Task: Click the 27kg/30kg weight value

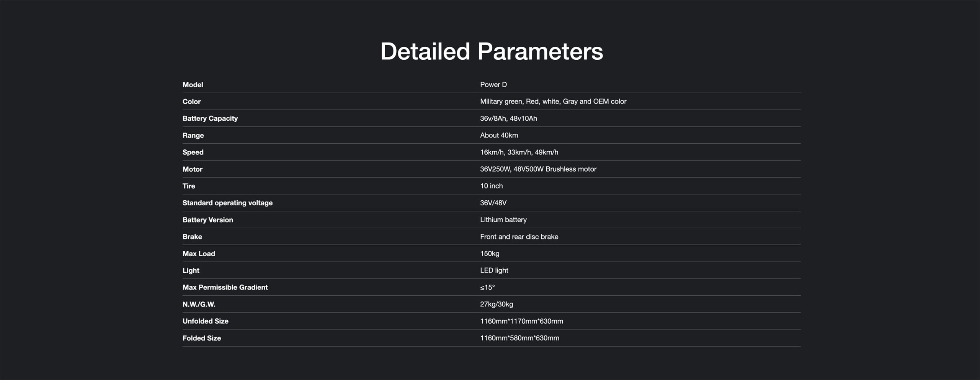Action: (496, 304)
